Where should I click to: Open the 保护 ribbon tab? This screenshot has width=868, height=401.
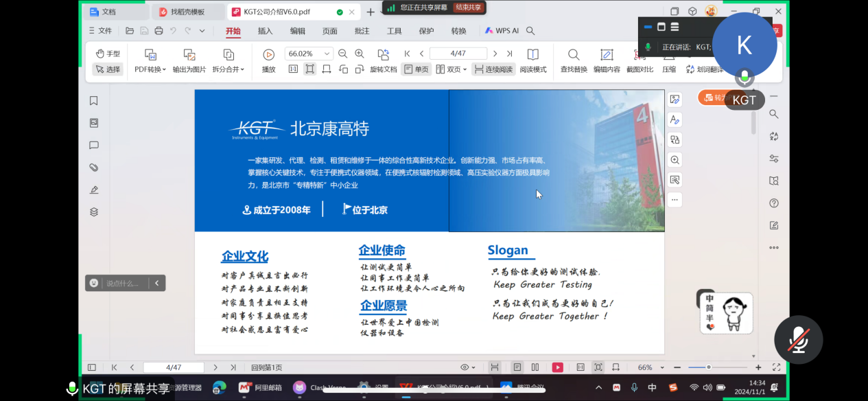coord(427,31)
